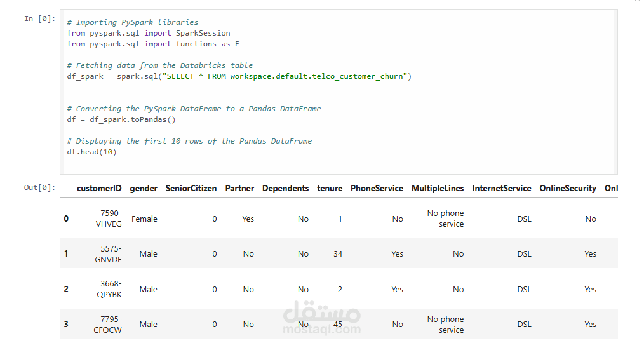Click the DSL cell in row 2
Image resolution: width=644 pixels, height=343 pixels.
[x=524, y=289]
